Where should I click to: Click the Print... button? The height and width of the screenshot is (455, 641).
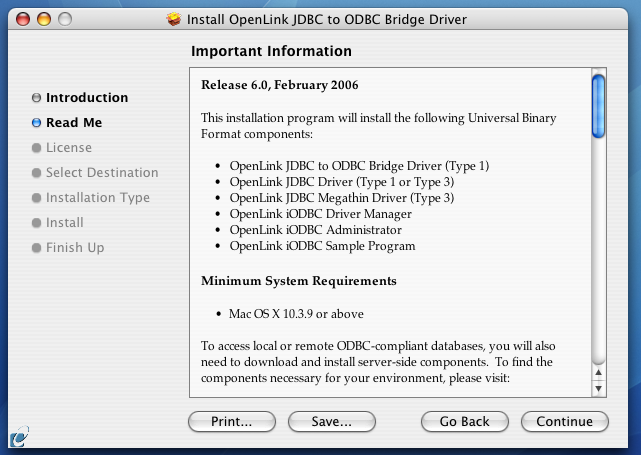pos(232,421)
